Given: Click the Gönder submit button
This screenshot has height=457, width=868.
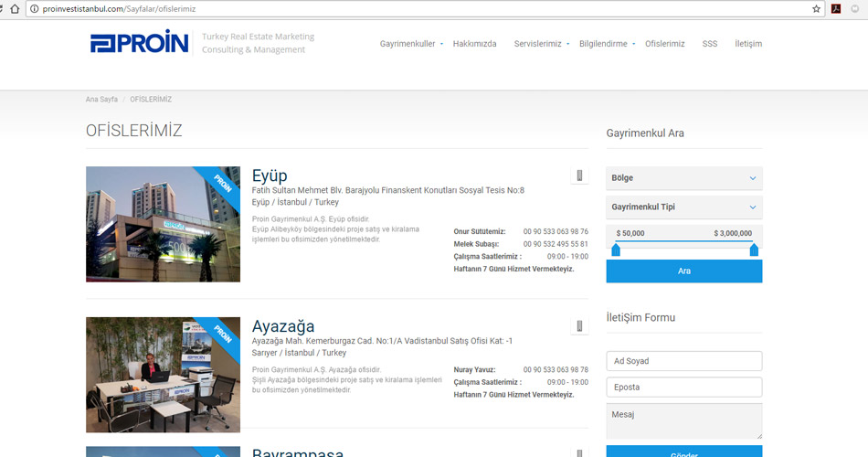Looking at the screenshot, I should [x=683, y=452].
